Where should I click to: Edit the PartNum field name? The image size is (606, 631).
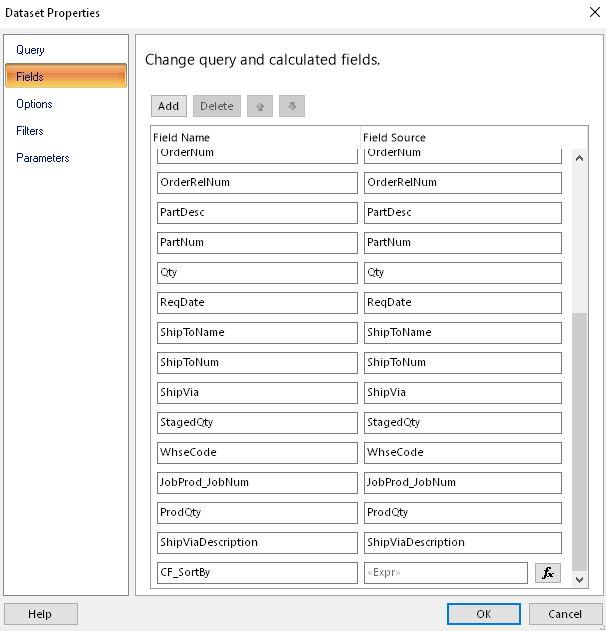(257, 243)
